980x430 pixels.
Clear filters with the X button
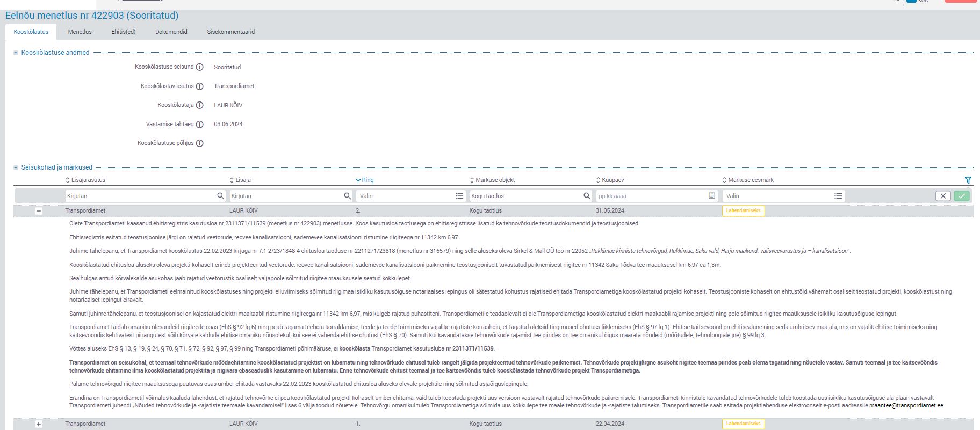click(943, 196)
